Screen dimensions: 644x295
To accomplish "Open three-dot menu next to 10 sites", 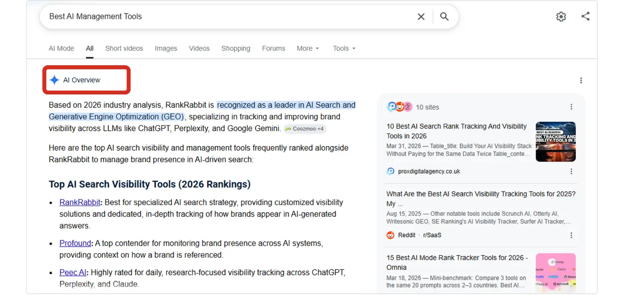I will coord(571,107).
